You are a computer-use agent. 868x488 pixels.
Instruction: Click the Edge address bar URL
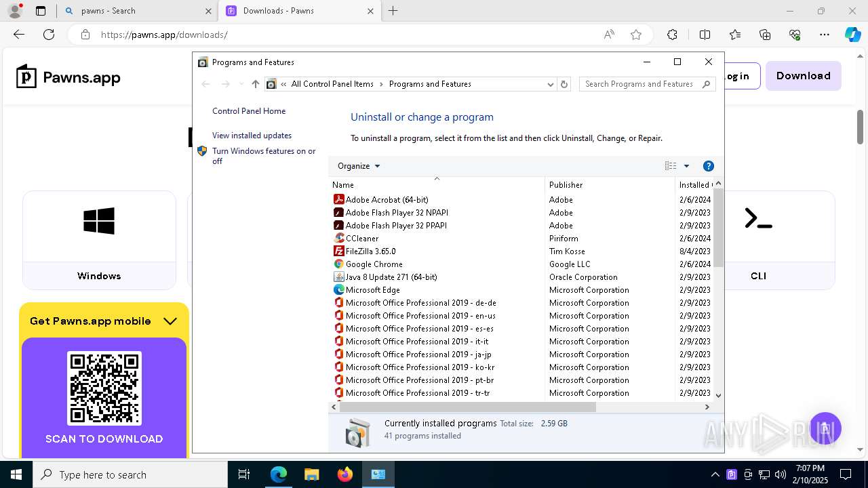[164, 35]
